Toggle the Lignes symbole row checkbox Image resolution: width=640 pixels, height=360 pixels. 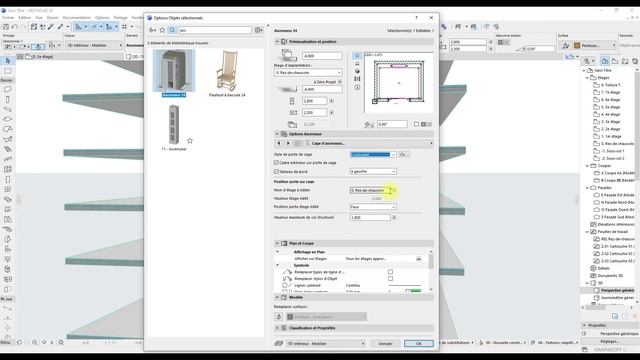285,286
